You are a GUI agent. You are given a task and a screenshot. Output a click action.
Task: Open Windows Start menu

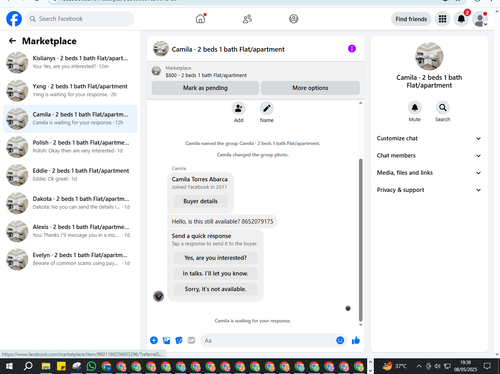pyautogui.click(x=9, y=366)
